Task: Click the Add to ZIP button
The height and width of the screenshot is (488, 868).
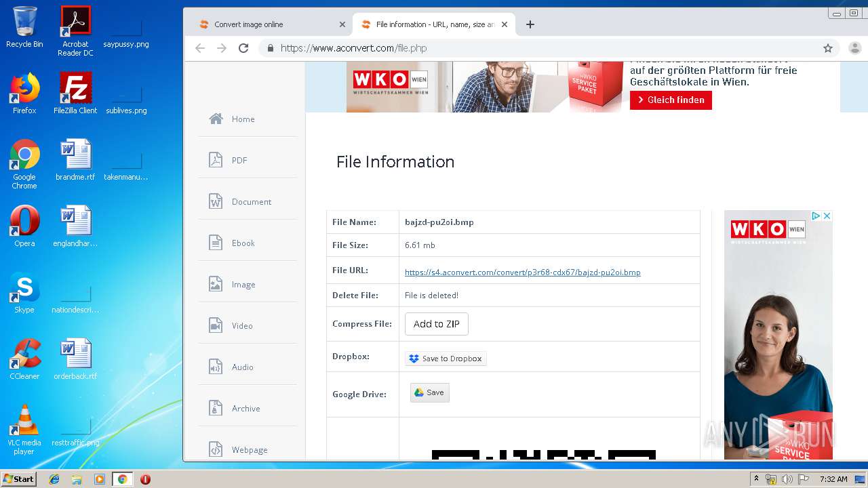Action: 437,324
